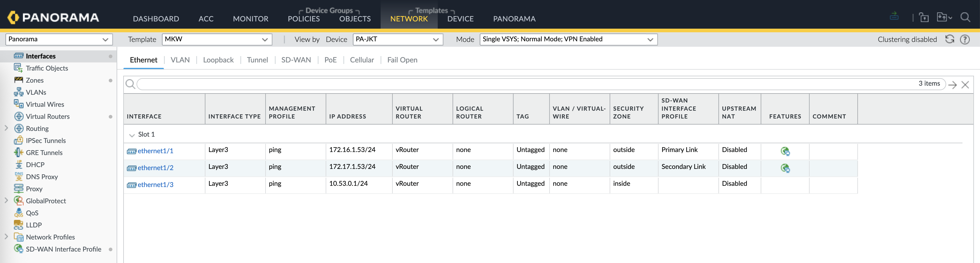
Task: Open the help question mark icon
Action: 965,39
